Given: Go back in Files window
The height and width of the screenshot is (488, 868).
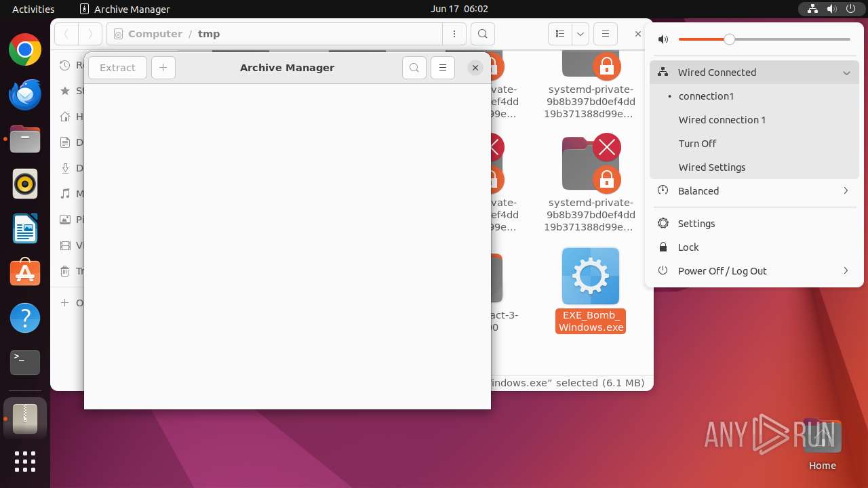Looking at the screenshot, I should click(66, 34).
